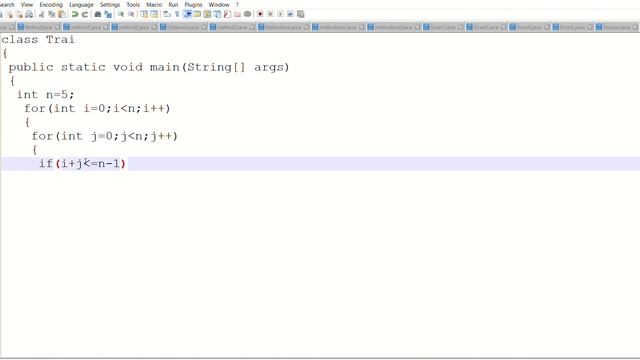640x360 pixels.
Task: Click the "for(int i=0;i<n;i++)" line
Action: pyautogui.click(x=97, y=109)
